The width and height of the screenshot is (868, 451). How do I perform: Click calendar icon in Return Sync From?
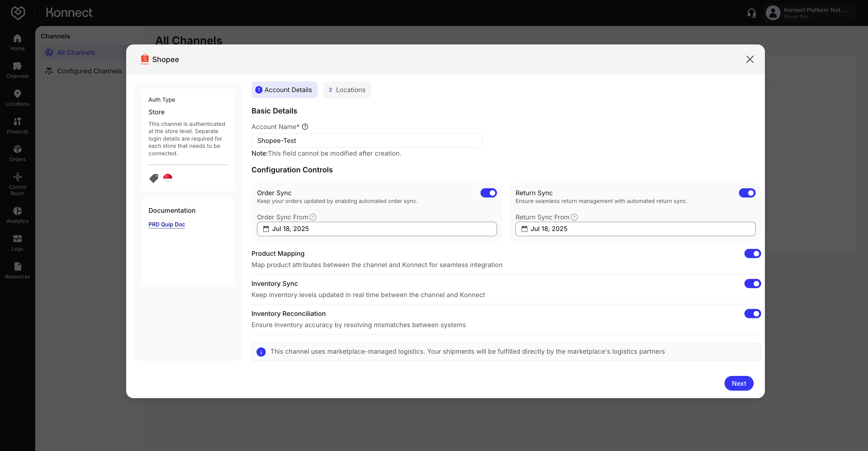point(524,229)
